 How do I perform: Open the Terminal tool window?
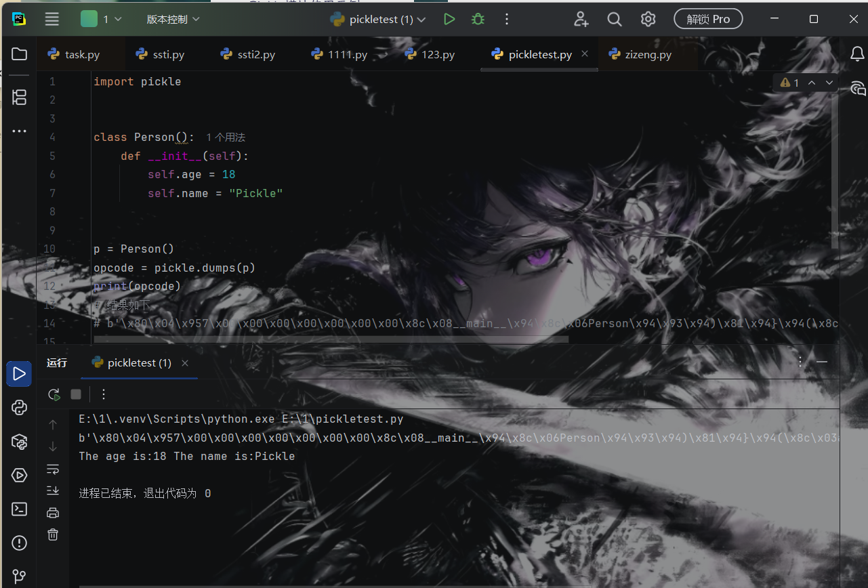(x=19, y=509)
